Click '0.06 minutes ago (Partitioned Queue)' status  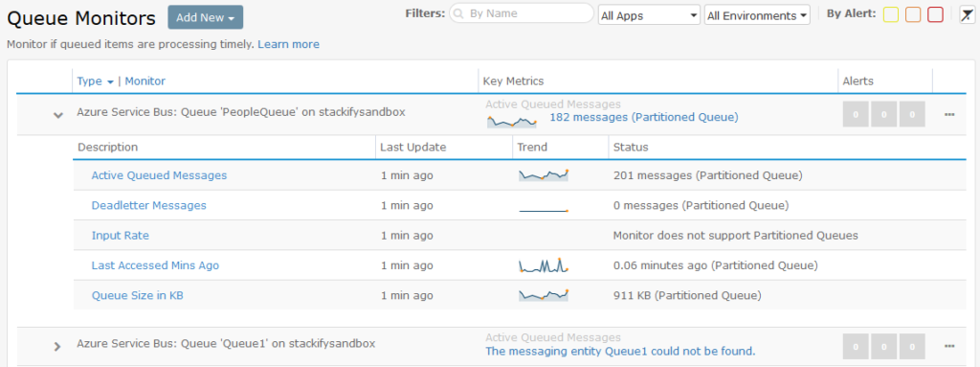tap(716, 265)
